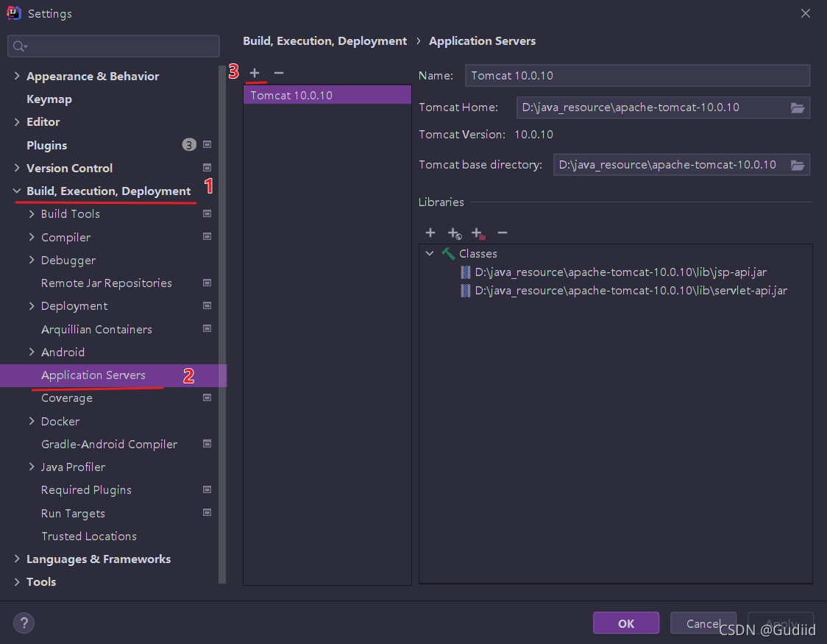Viewport: 827px width, 644px height.
Task: Click the Arquillian Containers project icon
Action: click(x=207, y=328)
